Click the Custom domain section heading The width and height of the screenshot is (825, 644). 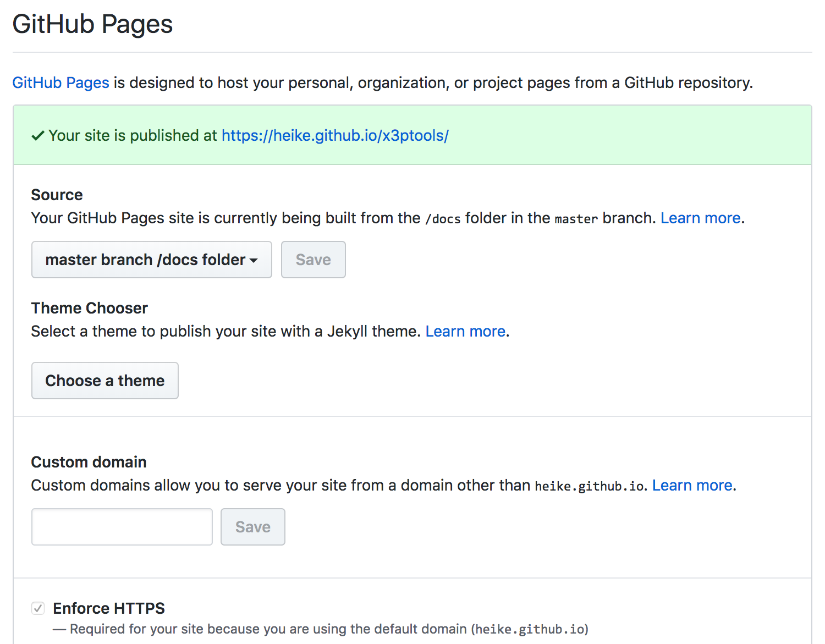(89, 462)
